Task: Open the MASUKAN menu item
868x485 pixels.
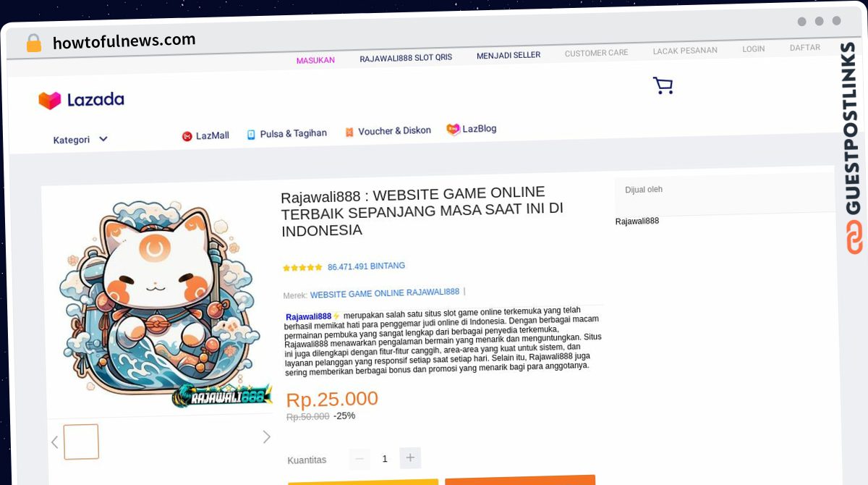Action: [x=315, y=60]
